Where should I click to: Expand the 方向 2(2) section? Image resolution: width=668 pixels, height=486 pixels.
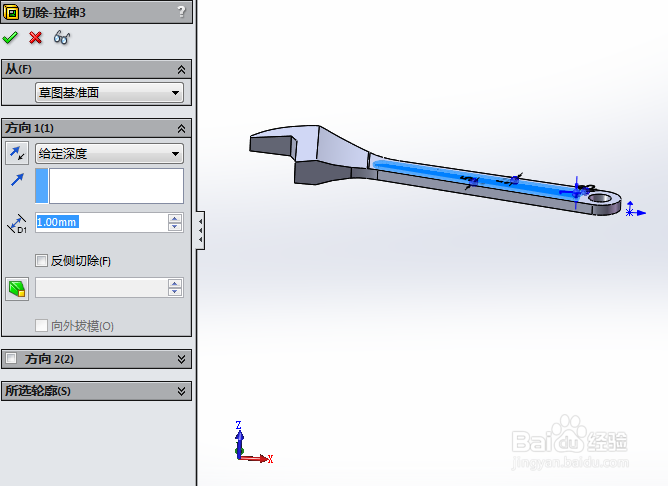click(x=181, y=359)
